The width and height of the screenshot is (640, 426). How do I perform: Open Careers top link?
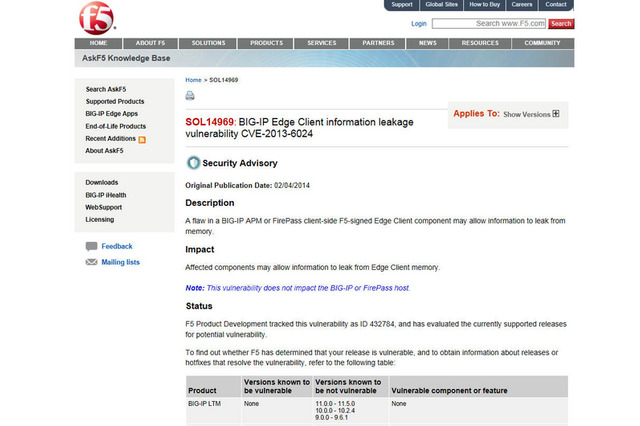point(522,4)
